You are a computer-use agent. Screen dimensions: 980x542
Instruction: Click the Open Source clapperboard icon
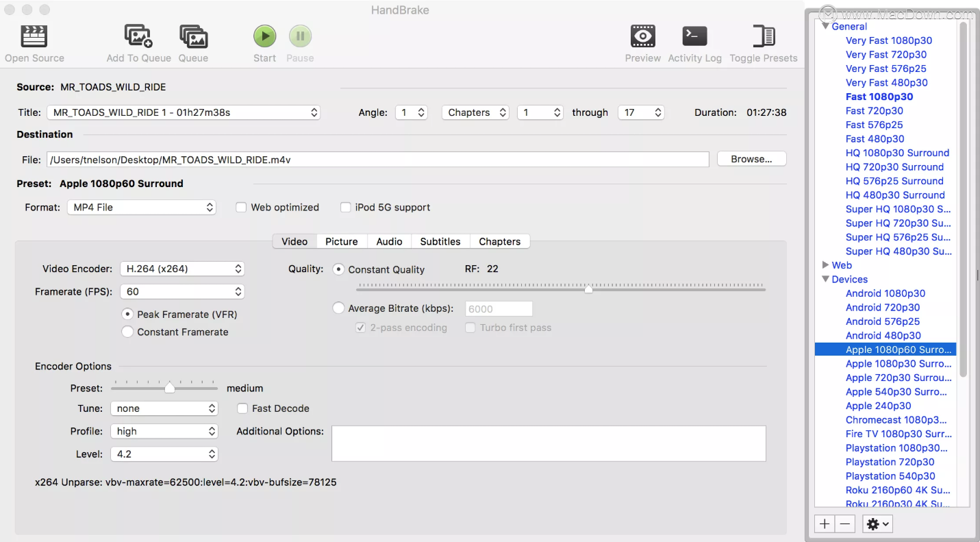tap(34, 36)
